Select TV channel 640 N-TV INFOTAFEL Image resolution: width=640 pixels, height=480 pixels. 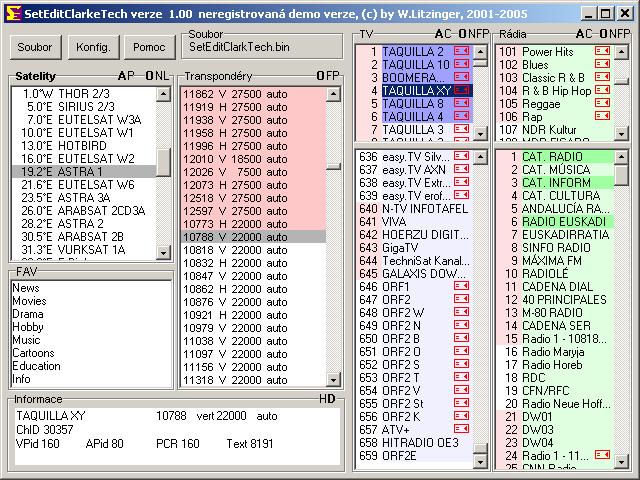[414, 208]
